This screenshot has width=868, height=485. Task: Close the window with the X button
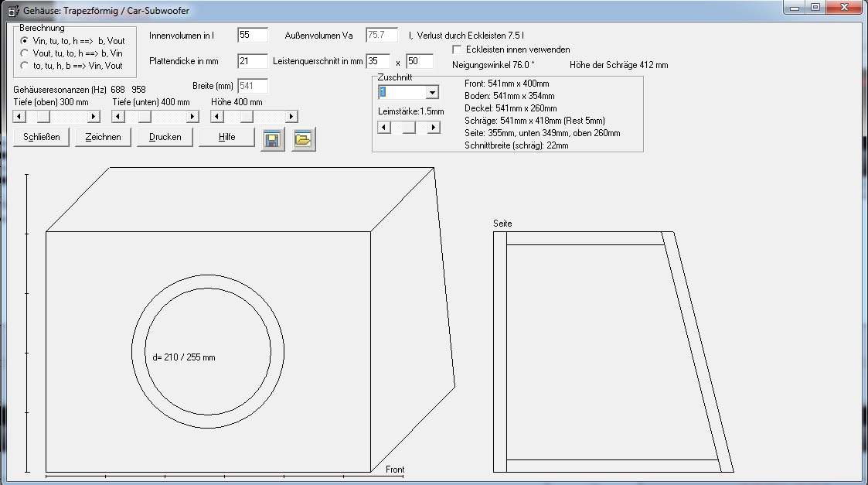click(845, 8)
